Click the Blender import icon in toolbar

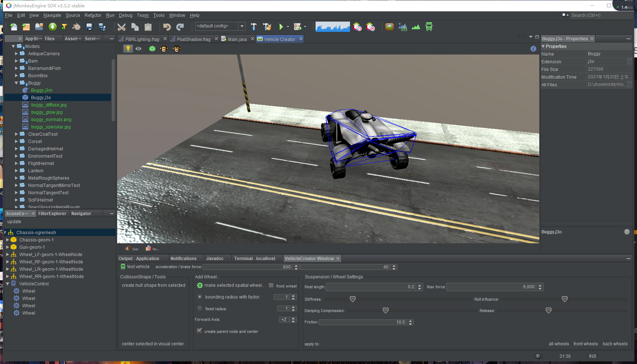click(76, 27)
